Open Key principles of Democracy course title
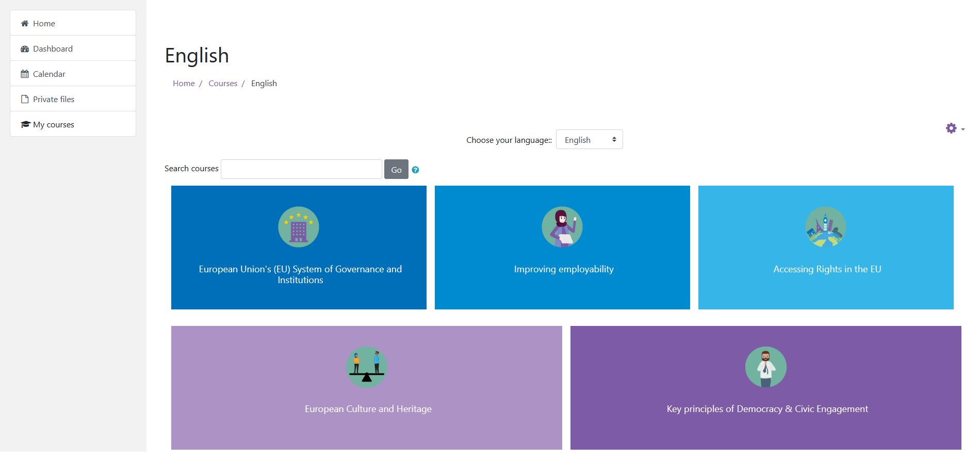980x476 pixels. [767, 409]
